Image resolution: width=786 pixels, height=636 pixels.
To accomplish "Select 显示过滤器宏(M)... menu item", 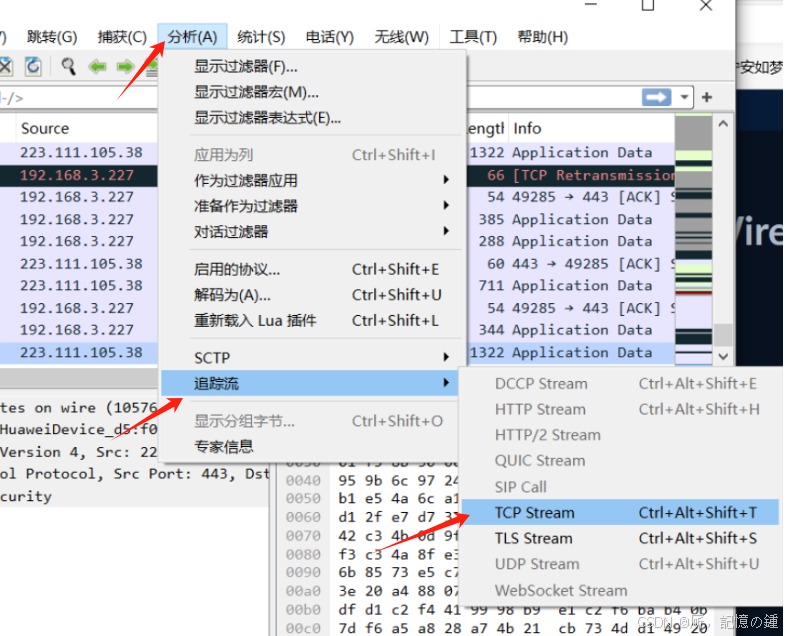I will [x=312, y=92].
